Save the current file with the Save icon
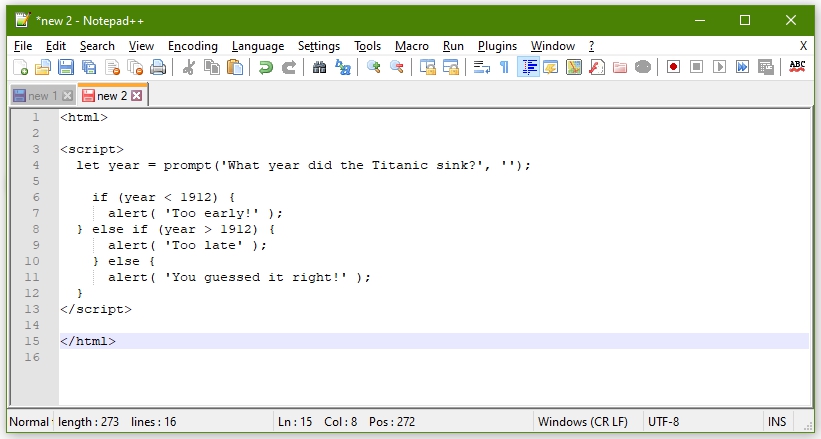 [x=65, y=67]
